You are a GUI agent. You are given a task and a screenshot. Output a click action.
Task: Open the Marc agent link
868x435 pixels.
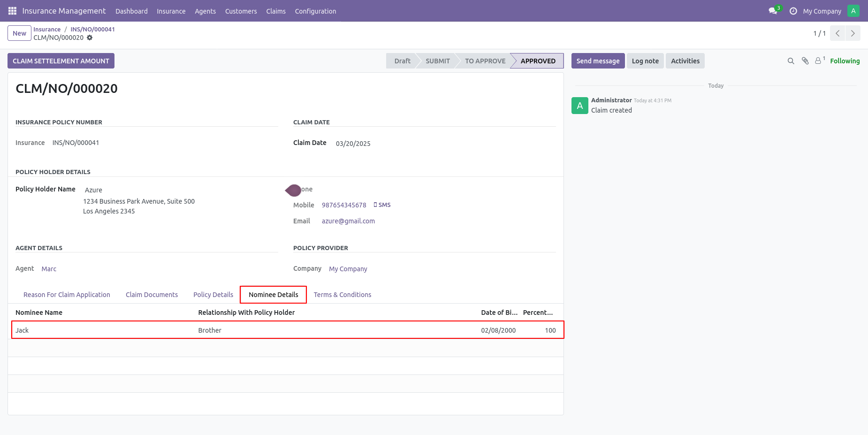click(49, 269)
